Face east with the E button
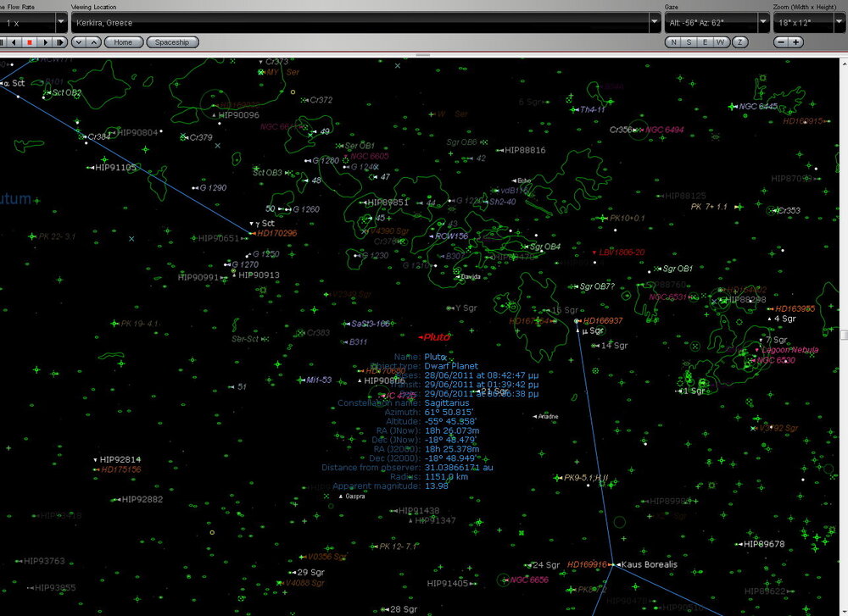This screenshot has width=848, height=616. (x=704, y=42)
